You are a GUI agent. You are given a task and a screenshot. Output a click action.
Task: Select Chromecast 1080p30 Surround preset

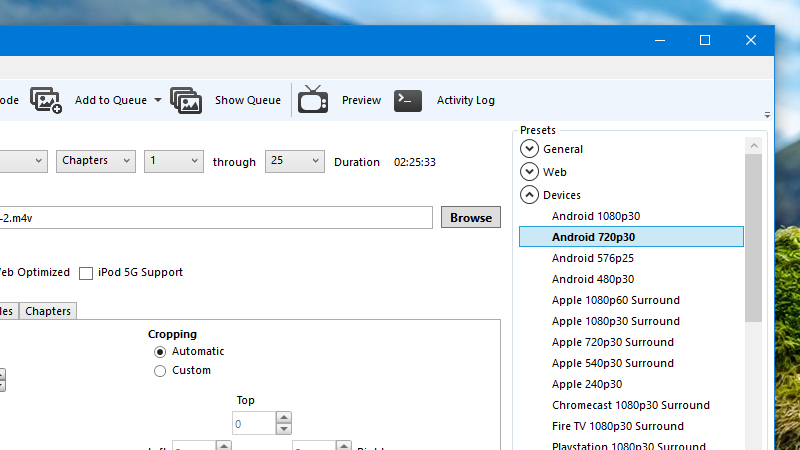pos(631,405)
